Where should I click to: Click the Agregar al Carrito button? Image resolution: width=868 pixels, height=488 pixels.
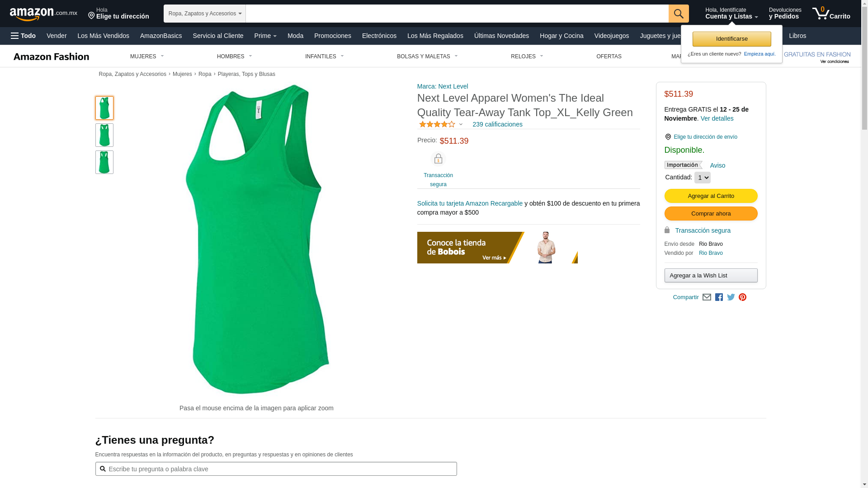(711, 196)
